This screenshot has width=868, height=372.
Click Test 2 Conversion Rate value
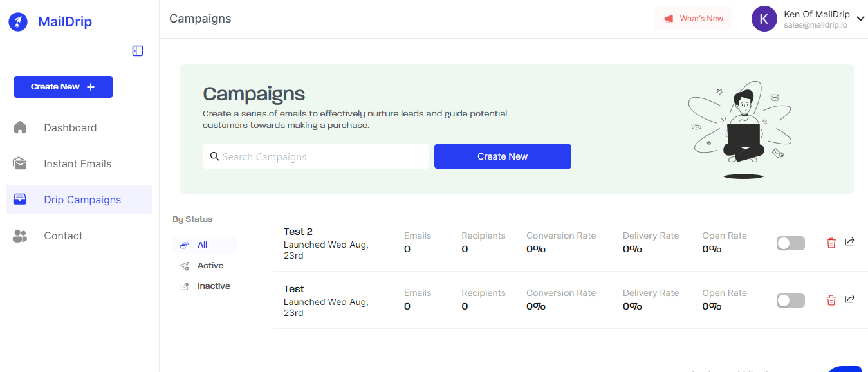[x=536, y=249]
